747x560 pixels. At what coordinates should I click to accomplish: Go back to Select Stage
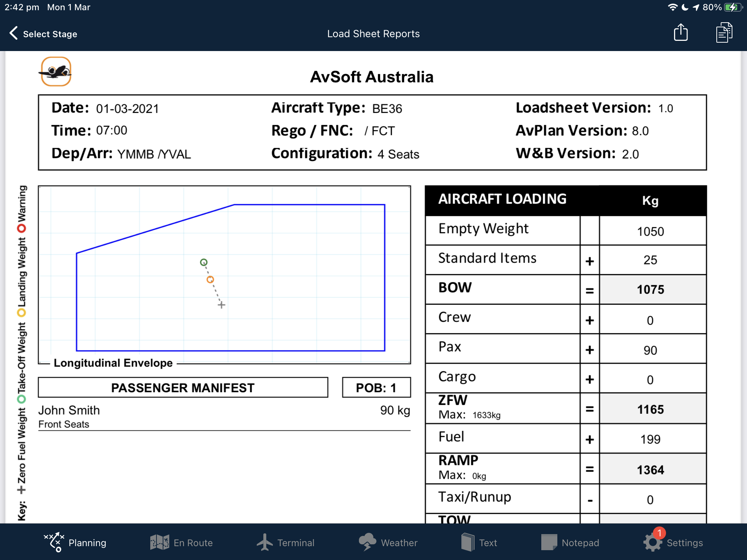43,34
